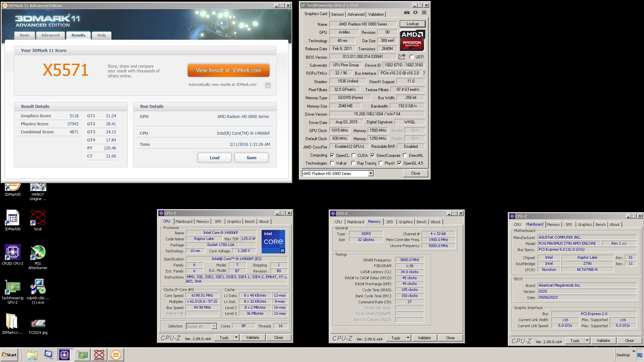Toggle the CUDA checkbox

pos(354,156)
